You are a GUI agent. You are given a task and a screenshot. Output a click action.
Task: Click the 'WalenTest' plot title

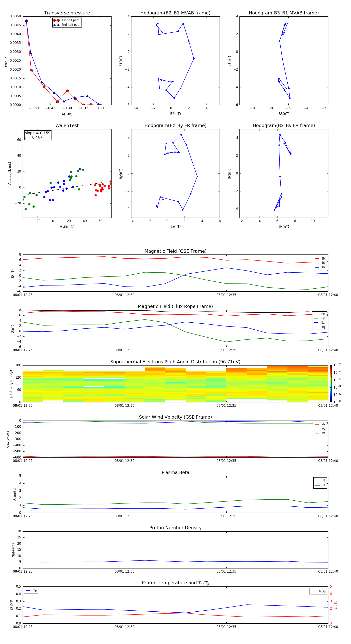pyautogui.click(x=67, y=125)
